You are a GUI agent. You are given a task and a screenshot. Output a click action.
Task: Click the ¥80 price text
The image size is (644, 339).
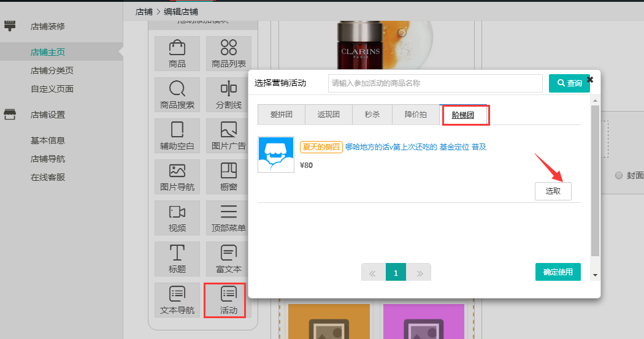[307, 166]
